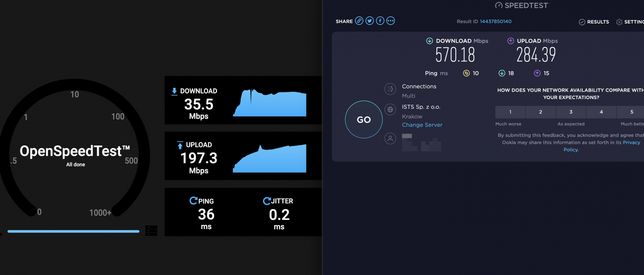This screenshot has width=644, height=275.
Task: Click the Results checkmark icon
Action: 582,22
